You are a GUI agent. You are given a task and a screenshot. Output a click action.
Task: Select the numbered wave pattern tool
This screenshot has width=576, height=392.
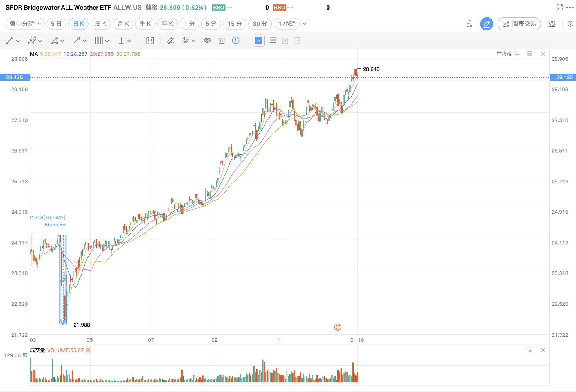coord(32,41)
